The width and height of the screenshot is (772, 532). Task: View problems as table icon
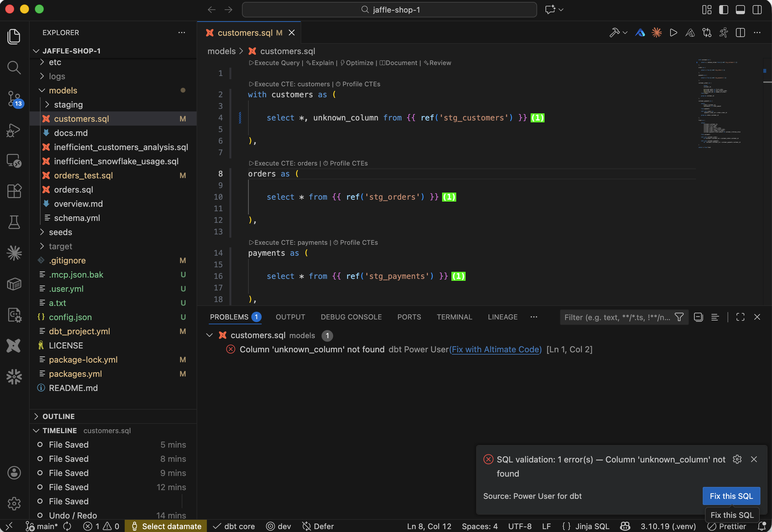[x=715, y=317]
